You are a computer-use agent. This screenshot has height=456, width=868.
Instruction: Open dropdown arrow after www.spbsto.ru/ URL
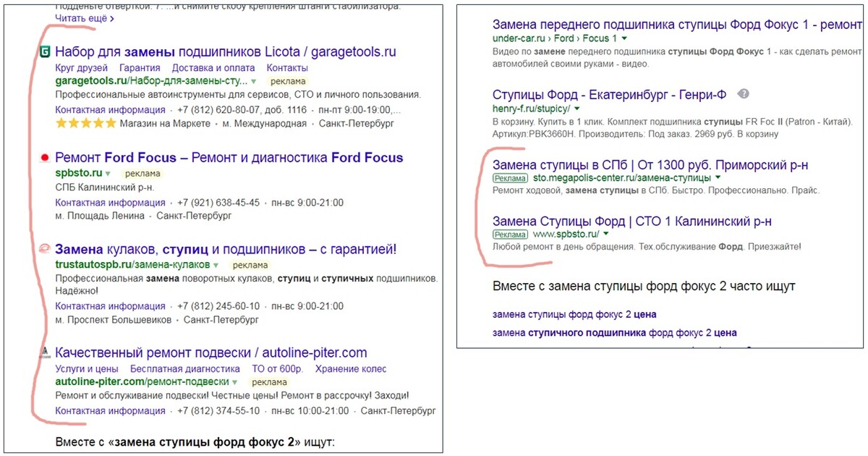coord(605,235)
